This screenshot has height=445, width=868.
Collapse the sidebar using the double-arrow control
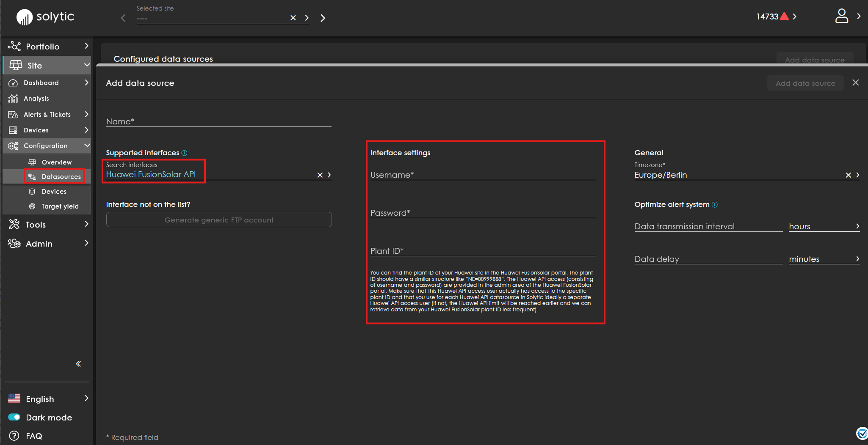pos(78,363)
